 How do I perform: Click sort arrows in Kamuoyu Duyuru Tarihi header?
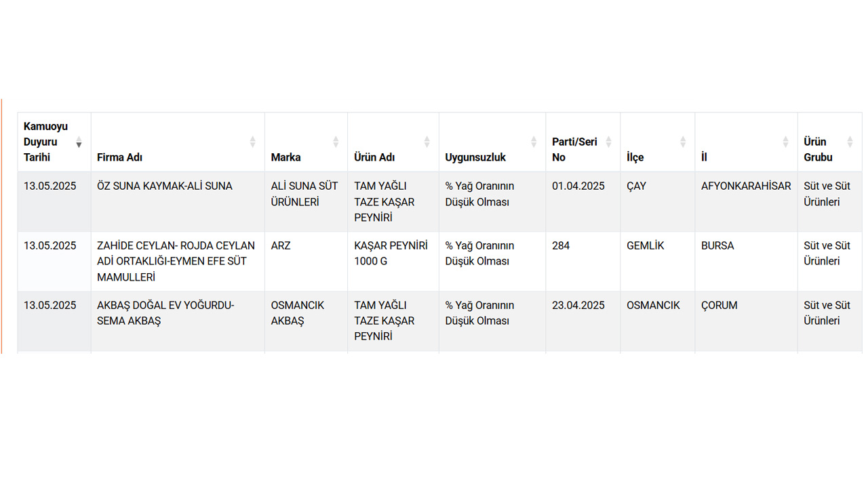point(79,142)
